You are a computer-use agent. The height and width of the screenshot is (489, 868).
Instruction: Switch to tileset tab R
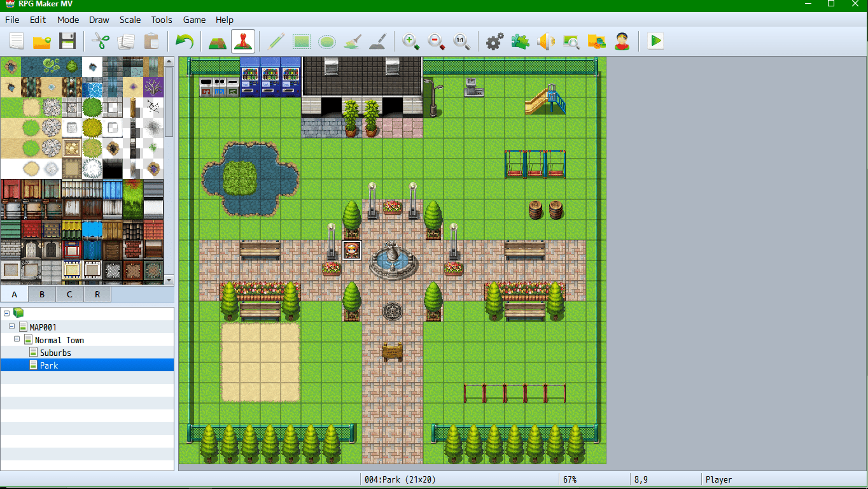click(97, 294)
